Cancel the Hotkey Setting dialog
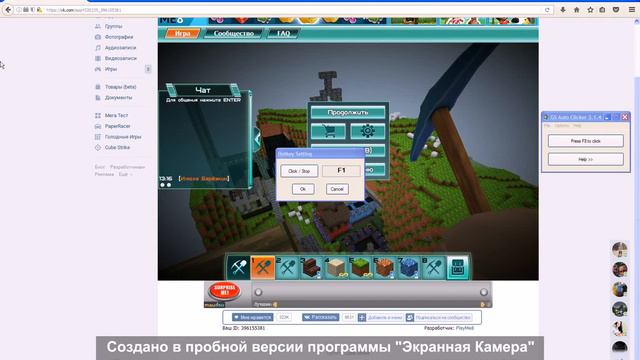640x360 pixels. [337, 189]
